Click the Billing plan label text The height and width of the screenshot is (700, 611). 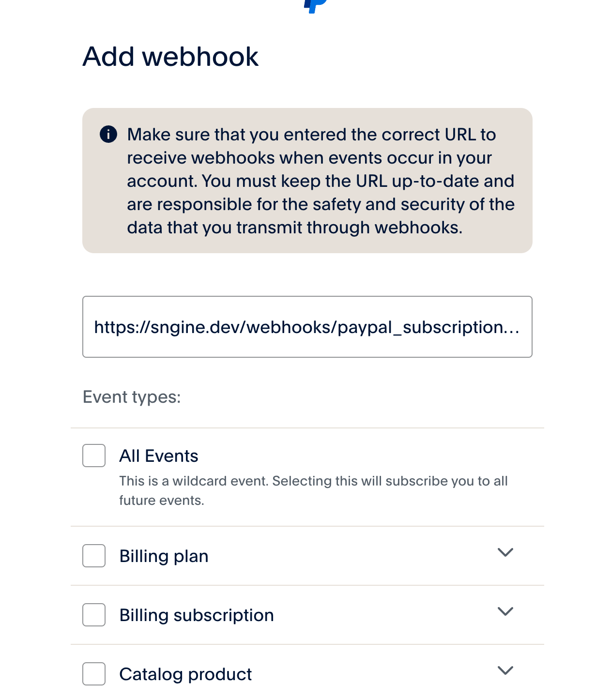click(x=164, y=556)
